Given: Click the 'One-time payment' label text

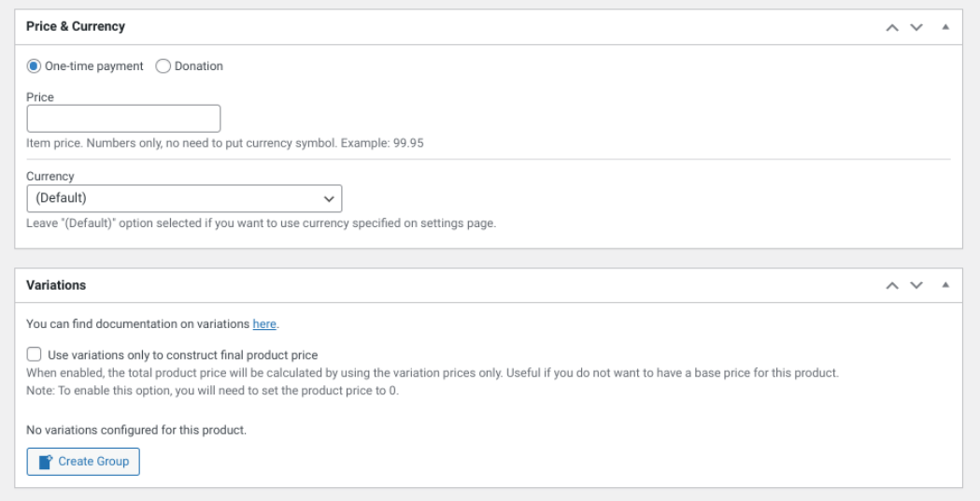Looking at the screenshot, I should coord(94,66).
